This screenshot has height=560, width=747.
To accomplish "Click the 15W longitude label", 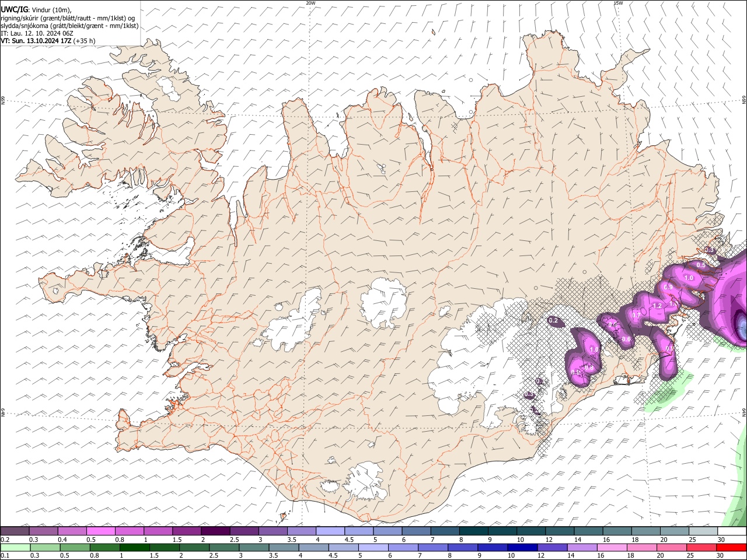I will pyautogui.click(x=619, y=3).
